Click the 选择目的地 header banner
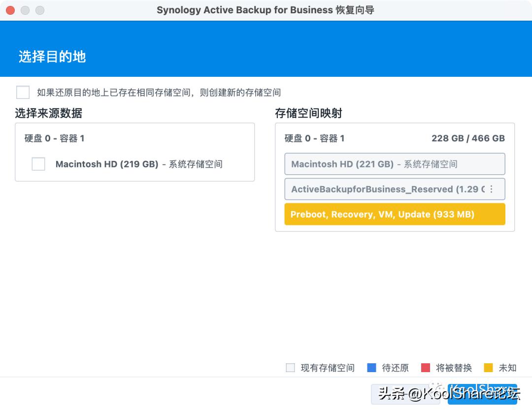 (x=51, y=57)
